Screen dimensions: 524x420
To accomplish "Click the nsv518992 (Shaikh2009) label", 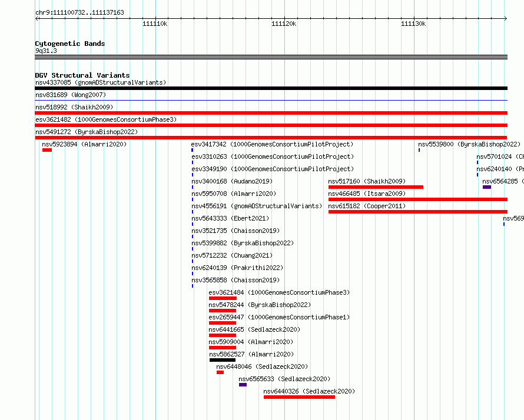I will (x=74, y=107).
